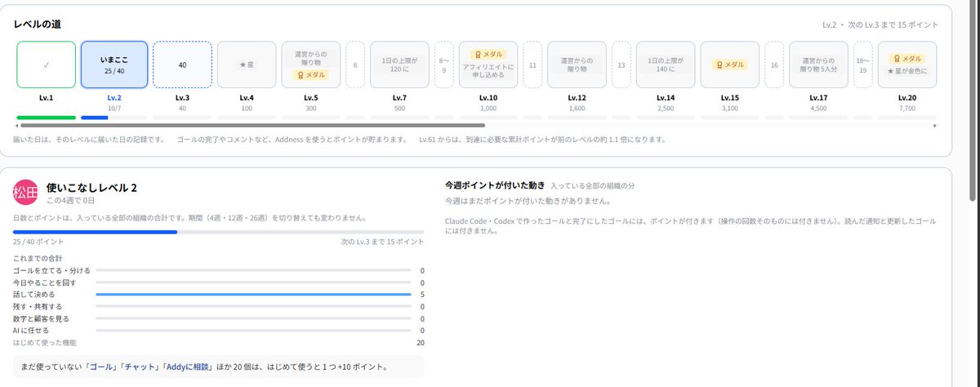Click the AIに任せる row label

tap(31, 331)
